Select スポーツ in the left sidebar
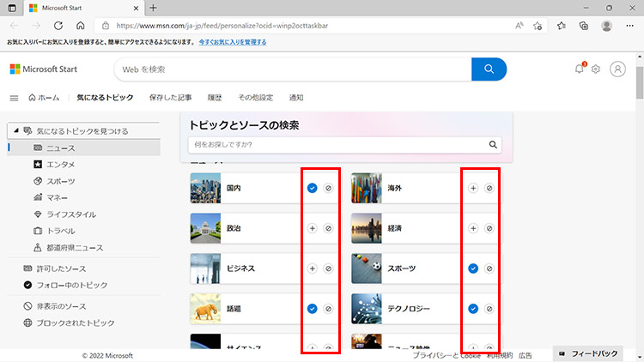Viewport: 644px width, 362px height. [x=60, y=181]
